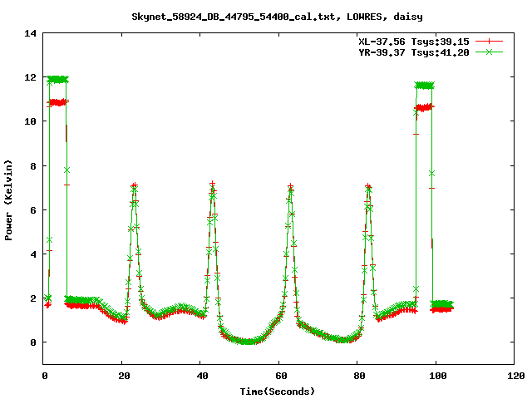The image size is (532, 399).
Task: Click y-axis tick label '4'
Action: click(33, 254)
